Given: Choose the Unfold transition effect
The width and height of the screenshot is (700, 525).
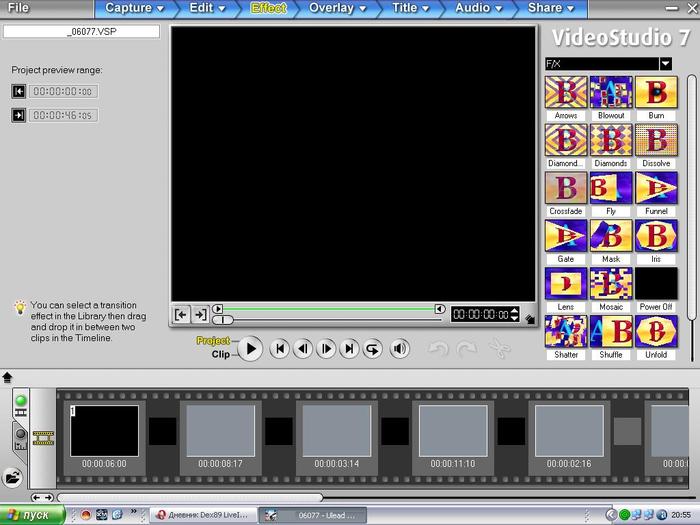Looking at the screenshot, I should [x=656, y=331].
